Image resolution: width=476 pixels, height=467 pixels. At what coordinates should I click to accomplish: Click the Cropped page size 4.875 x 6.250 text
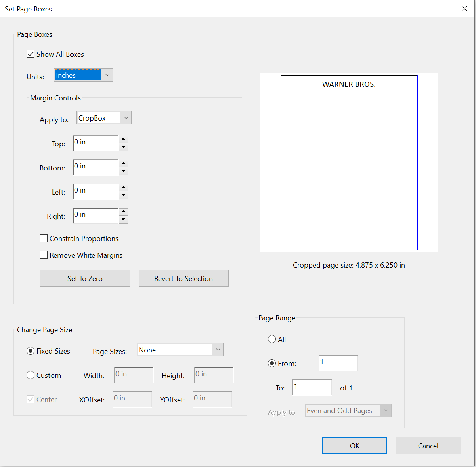(349, 265)
